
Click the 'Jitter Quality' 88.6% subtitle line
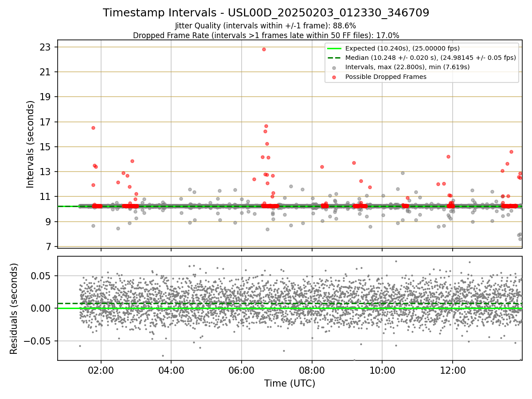[x=266, y=26]
